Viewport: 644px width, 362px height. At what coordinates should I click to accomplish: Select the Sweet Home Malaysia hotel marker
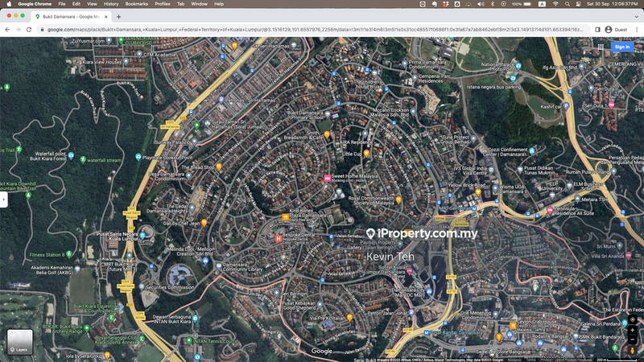[327, 177]
